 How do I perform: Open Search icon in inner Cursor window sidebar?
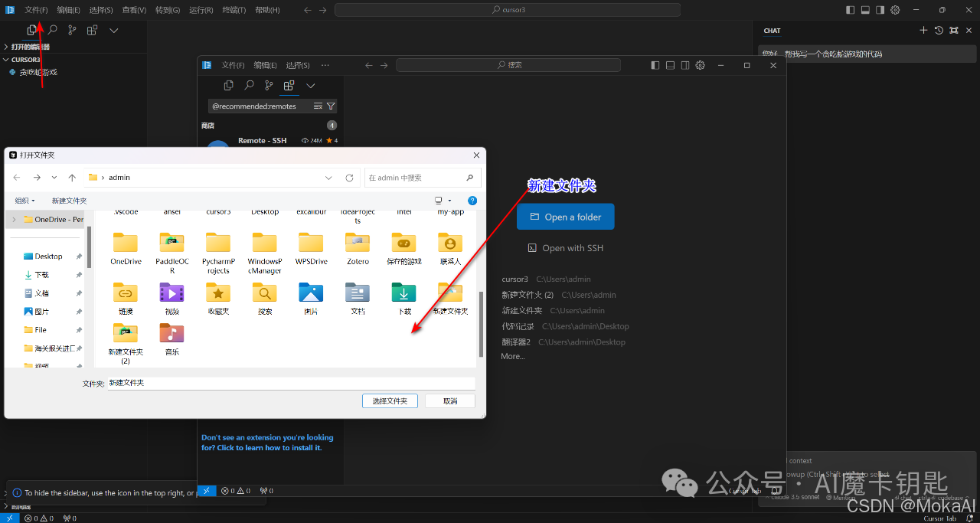pos(249,86)
